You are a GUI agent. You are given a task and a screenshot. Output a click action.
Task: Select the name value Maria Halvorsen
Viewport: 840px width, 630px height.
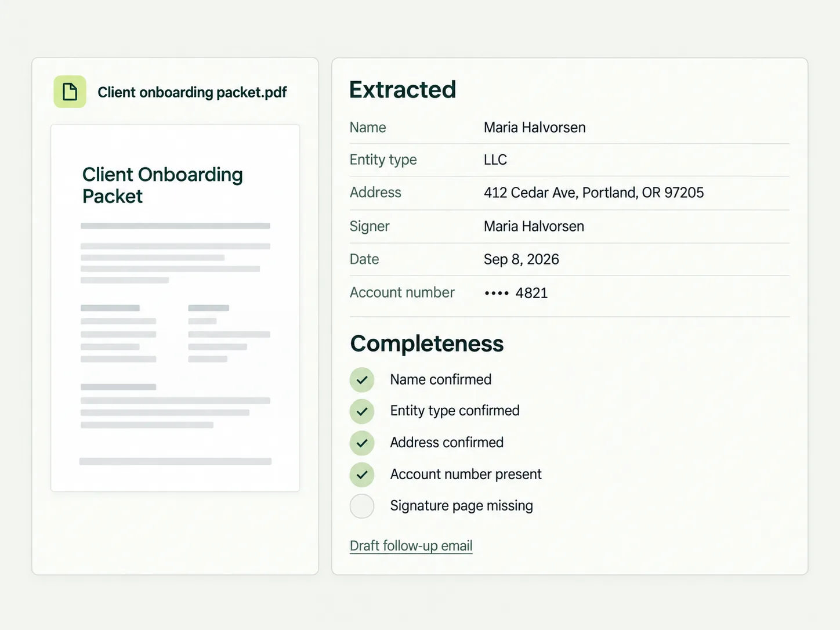tap(535, 128)
